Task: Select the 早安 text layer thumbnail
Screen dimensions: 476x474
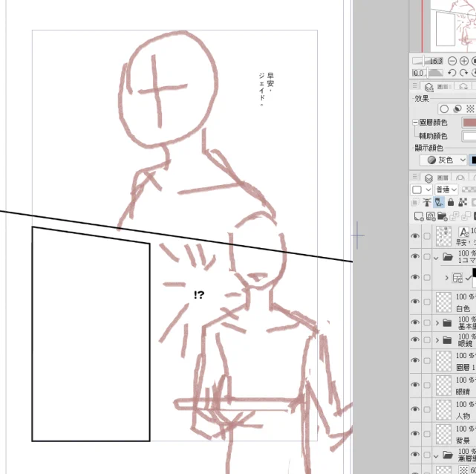Action: click(x=443, y=236)
